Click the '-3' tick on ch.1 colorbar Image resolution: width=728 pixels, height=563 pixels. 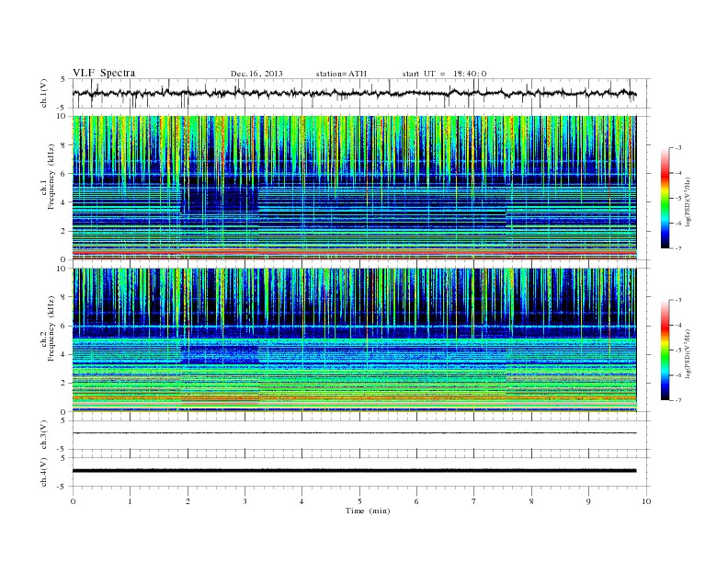(677, 148)
